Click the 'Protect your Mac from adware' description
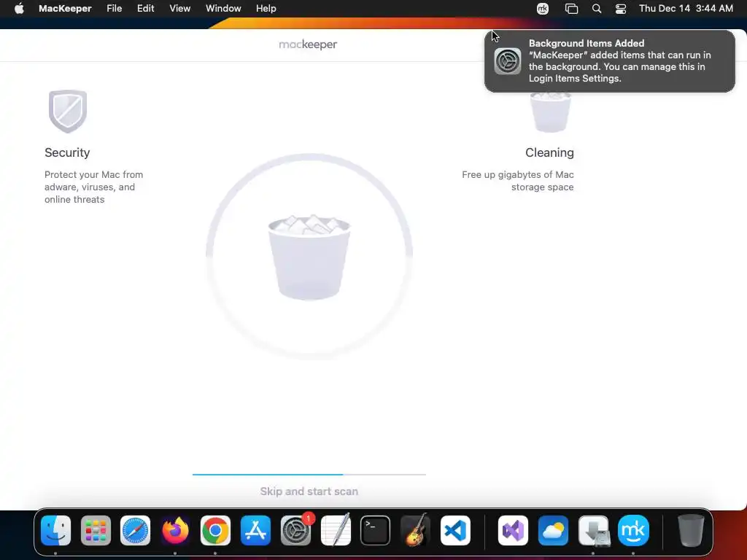The height and width of the screenshot is (560, 747). tap(94, 187)
